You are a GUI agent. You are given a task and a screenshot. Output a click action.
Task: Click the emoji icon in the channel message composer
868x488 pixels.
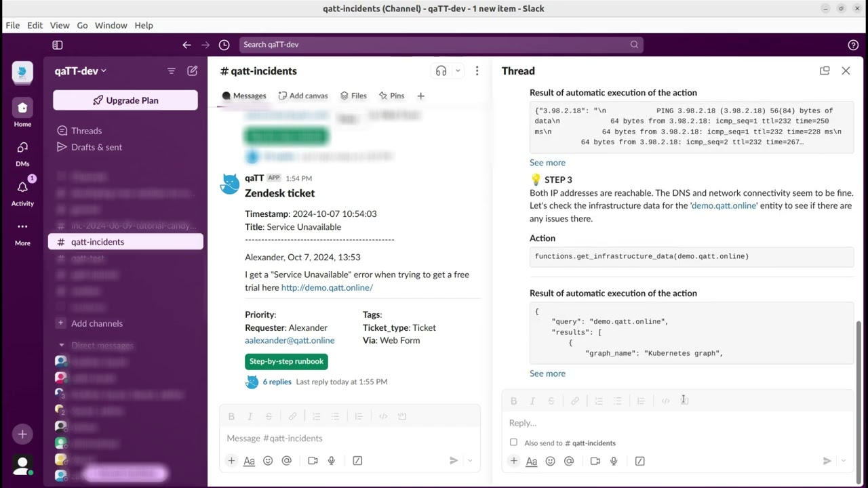click(268, 461)
